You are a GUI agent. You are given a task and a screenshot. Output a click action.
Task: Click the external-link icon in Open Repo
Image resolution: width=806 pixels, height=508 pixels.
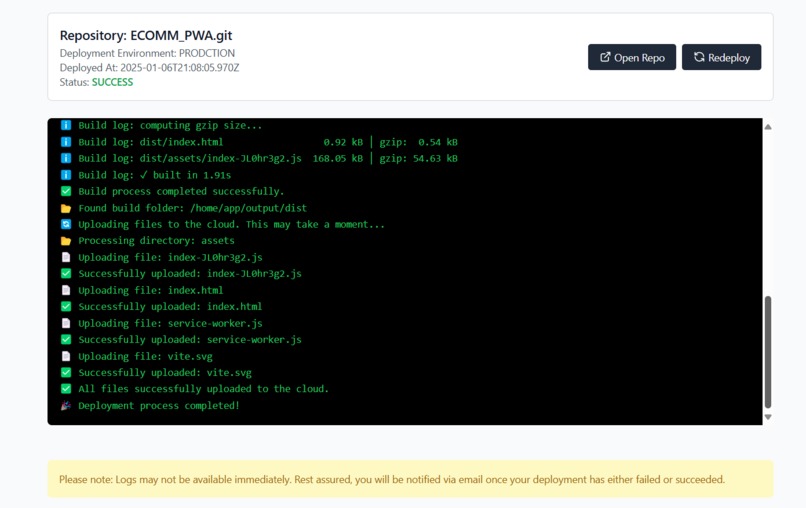(605, 57)
